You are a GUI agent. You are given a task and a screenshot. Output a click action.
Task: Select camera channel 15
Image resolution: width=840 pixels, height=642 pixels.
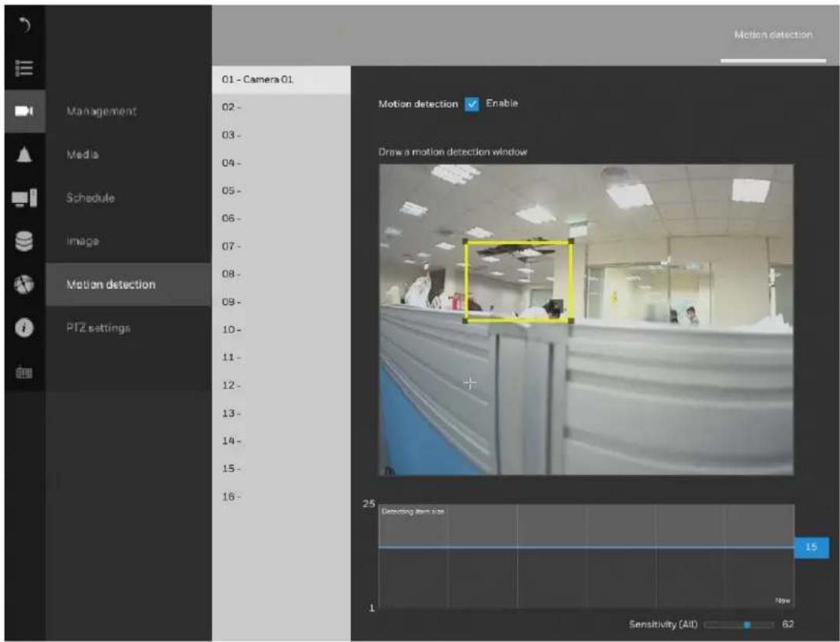click(x=281, y=469)
